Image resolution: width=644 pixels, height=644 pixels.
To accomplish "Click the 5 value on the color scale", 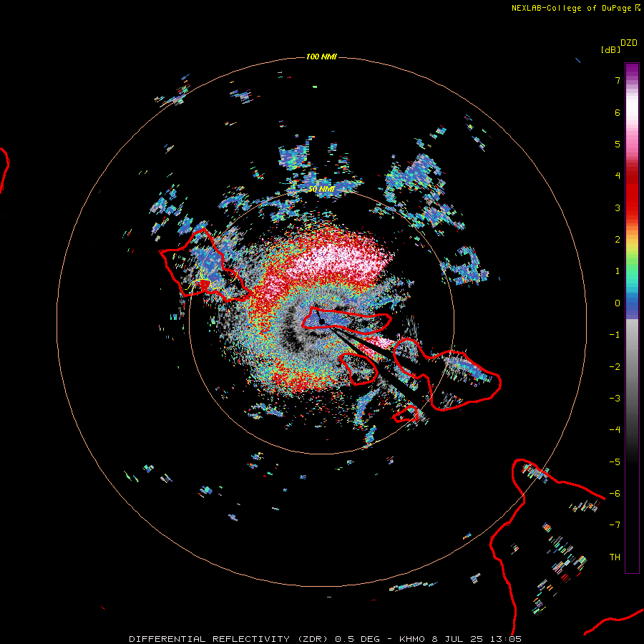I will tap(618, 144).
